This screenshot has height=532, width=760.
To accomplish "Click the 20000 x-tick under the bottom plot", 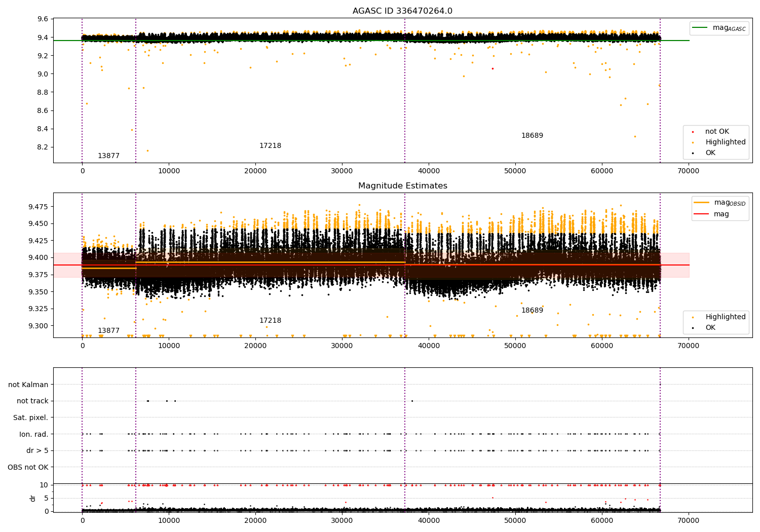I will tap(255, 521).
